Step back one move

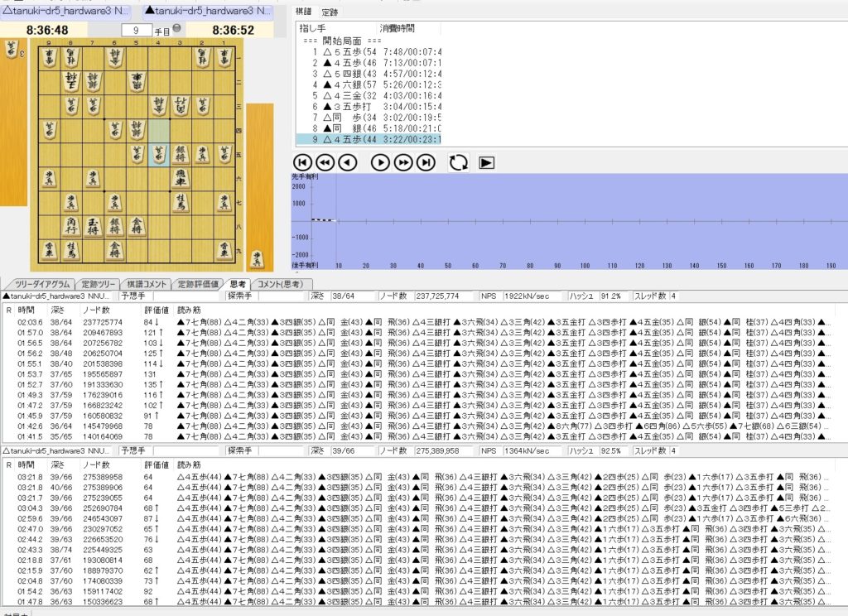tap(348, 162)
